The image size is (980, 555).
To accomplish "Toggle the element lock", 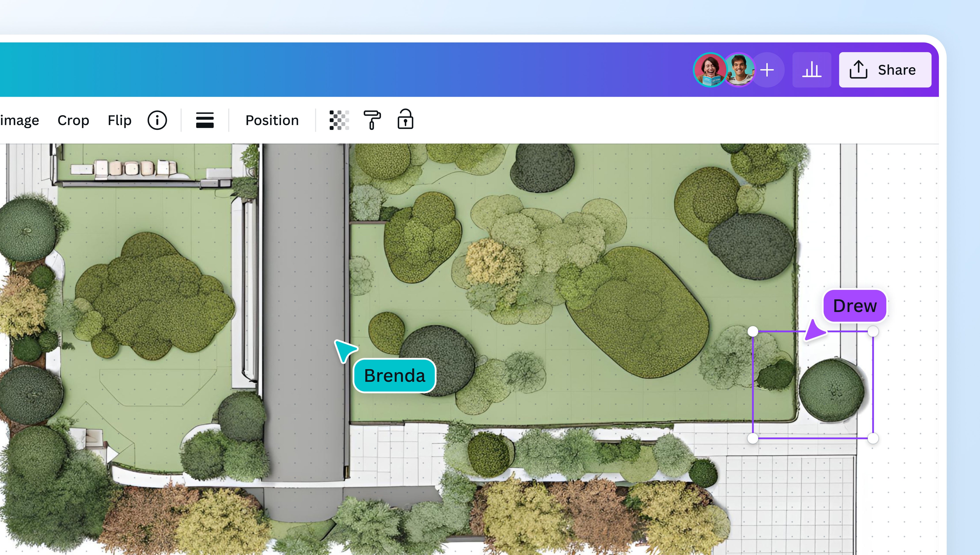I will click(x=405, y=120).
